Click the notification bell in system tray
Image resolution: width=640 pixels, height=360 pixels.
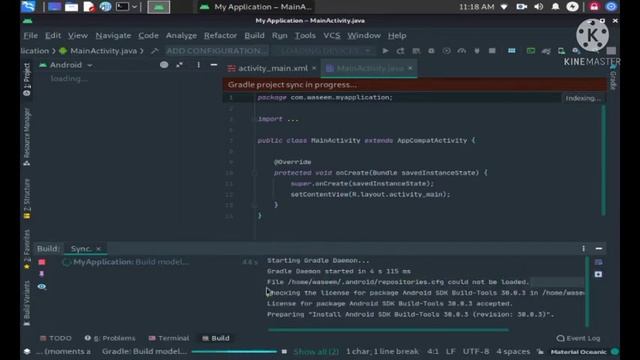(555, 7)
